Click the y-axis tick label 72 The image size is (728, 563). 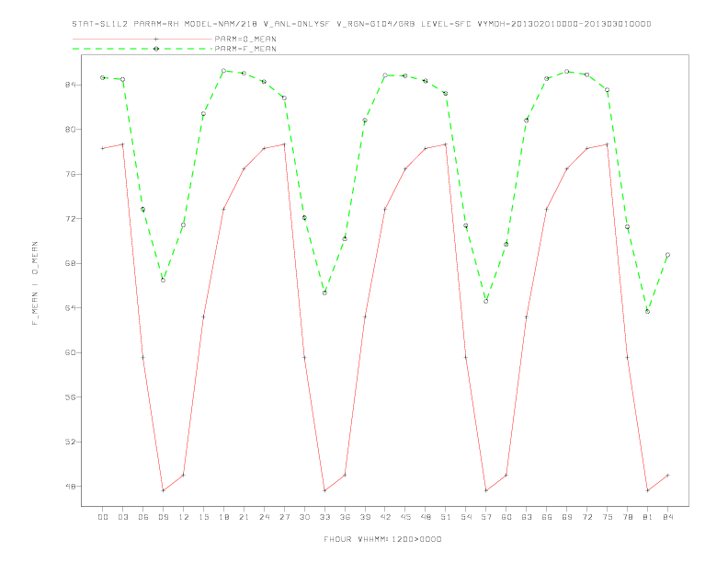[71, 219]
